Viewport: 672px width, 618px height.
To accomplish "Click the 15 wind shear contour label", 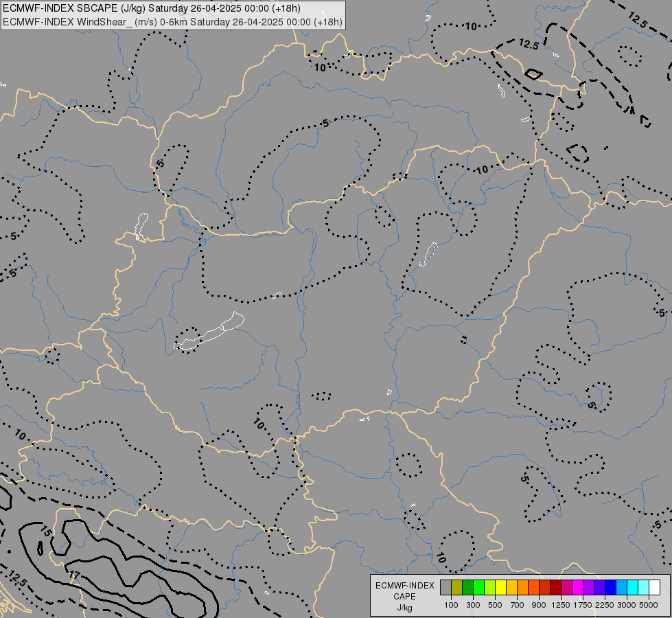I will (x=46, y=531).
